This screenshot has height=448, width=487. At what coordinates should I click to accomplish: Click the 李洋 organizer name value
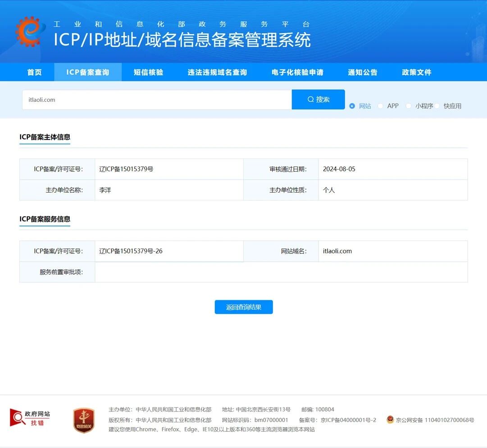pyautogui.click(x=105, y=190)
